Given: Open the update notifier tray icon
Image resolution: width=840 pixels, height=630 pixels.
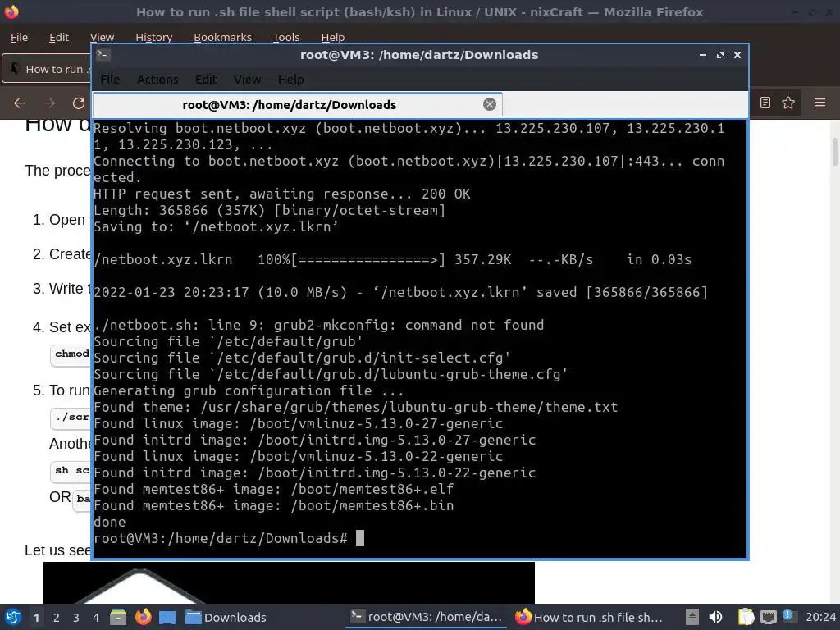Looking at the screenshot, I should [787, 616].
